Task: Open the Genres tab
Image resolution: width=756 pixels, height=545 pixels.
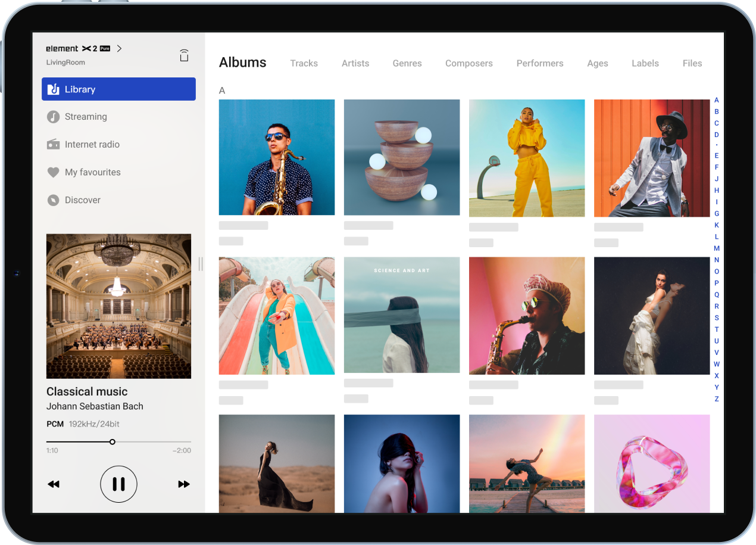Action: [407, 63]
